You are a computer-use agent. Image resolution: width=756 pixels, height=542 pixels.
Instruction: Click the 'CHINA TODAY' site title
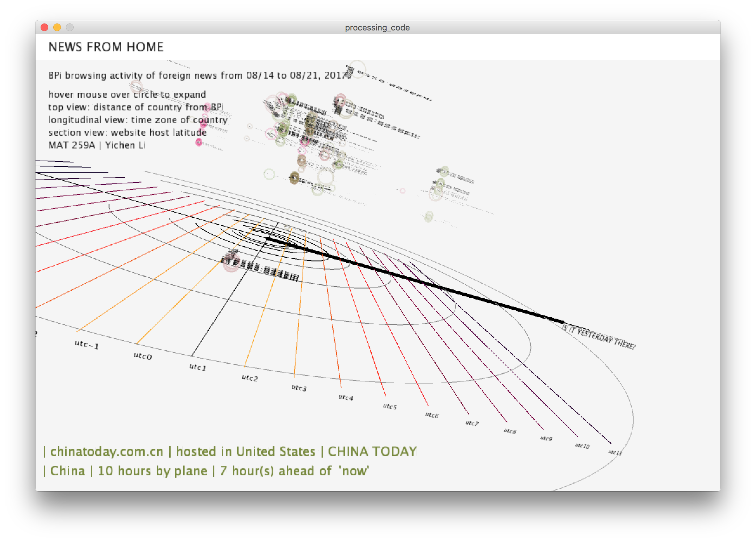372,451
